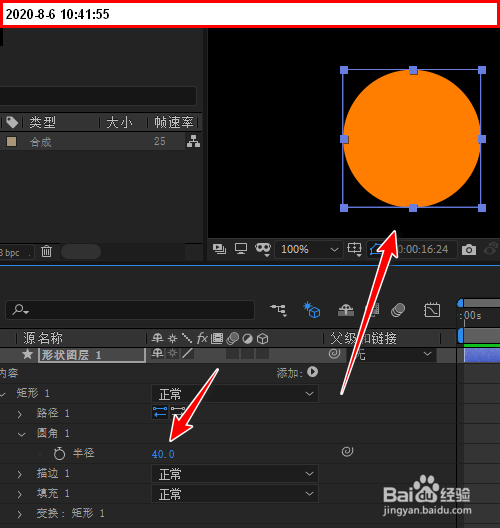Click the 类型 column header

pos(42,122)
